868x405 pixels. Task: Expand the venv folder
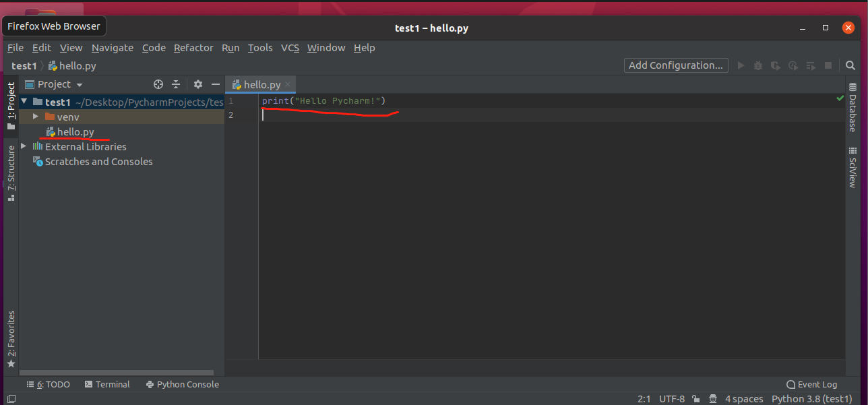[35, 117]
